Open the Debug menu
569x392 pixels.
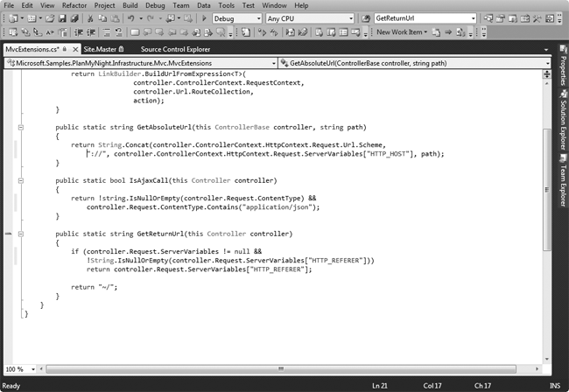[x=155, y=5]
